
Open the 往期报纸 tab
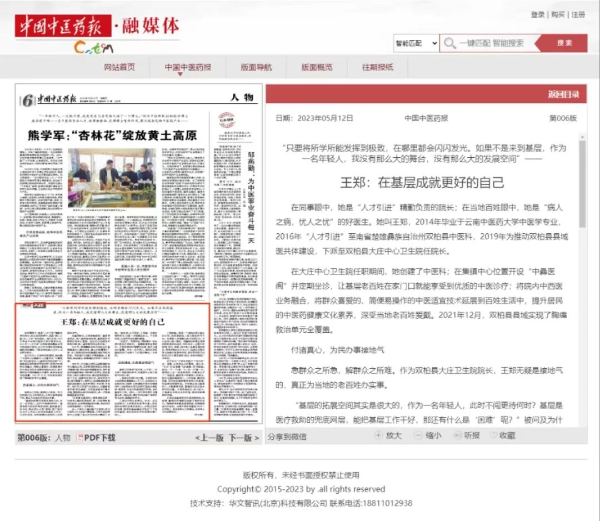tap(377, 68)
